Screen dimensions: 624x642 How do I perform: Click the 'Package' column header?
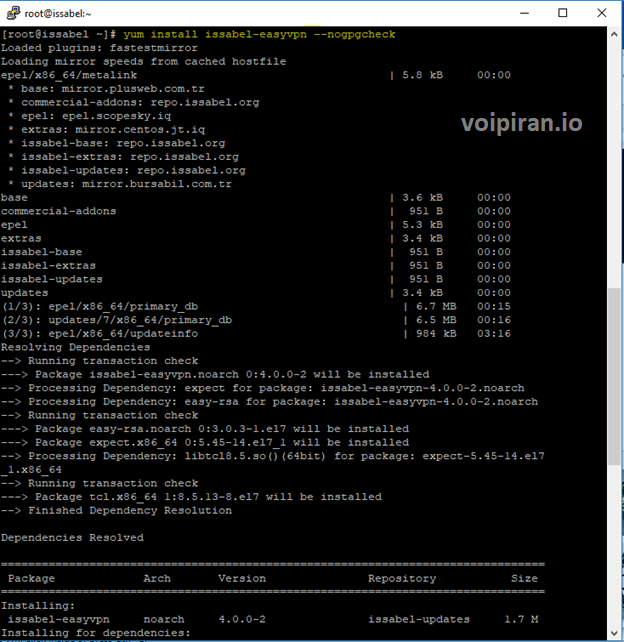coord(32,579)
